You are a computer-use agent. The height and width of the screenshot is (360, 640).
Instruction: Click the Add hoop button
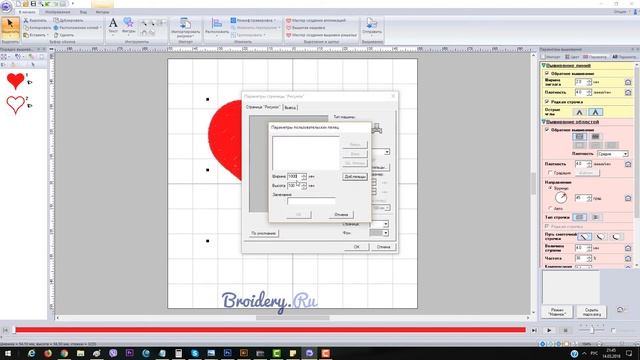[x=355, y=177]
